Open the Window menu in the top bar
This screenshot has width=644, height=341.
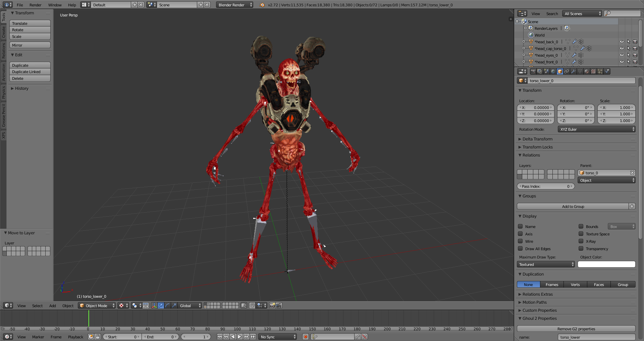(x=55, y=5)
